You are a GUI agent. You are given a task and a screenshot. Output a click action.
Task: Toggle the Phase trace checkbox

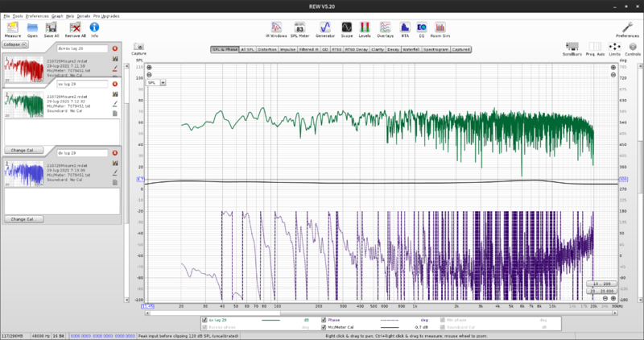pyautogui.click(x=324, y=320)
